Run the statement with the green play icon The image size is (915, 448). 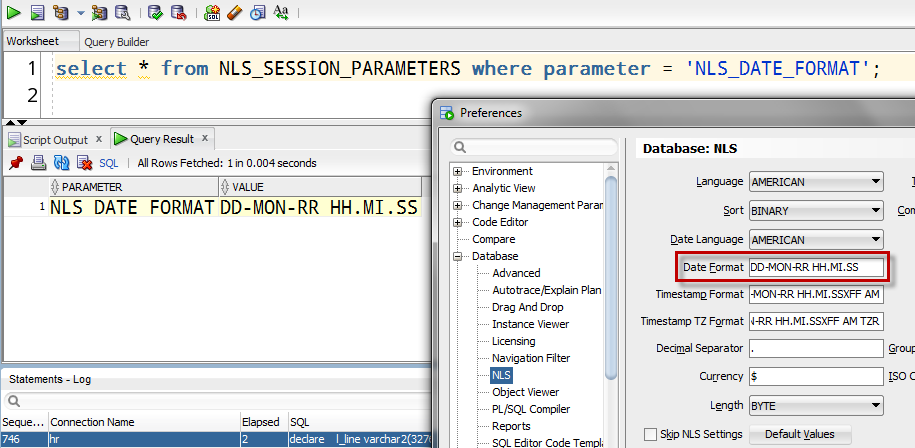coord(13,12)
